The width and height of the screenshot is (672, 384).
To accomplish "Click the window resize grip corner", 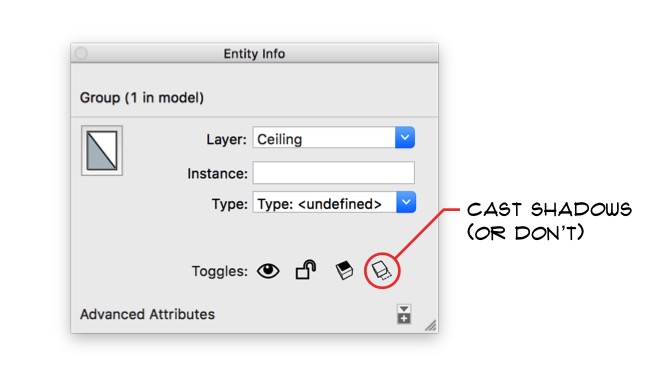I will coord(431,326).
